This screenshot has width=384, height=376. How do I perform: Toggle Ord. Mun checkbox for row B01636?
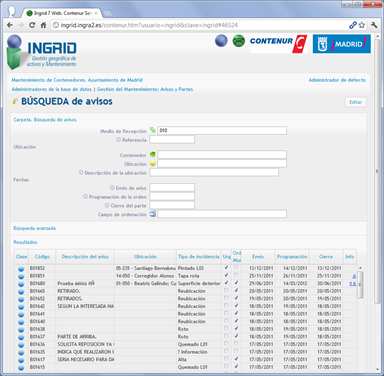(236, 343)
